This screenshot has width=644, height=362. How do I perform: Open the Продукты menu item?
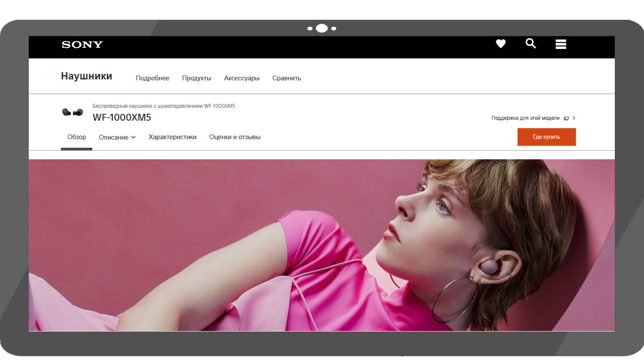point(197,78)
